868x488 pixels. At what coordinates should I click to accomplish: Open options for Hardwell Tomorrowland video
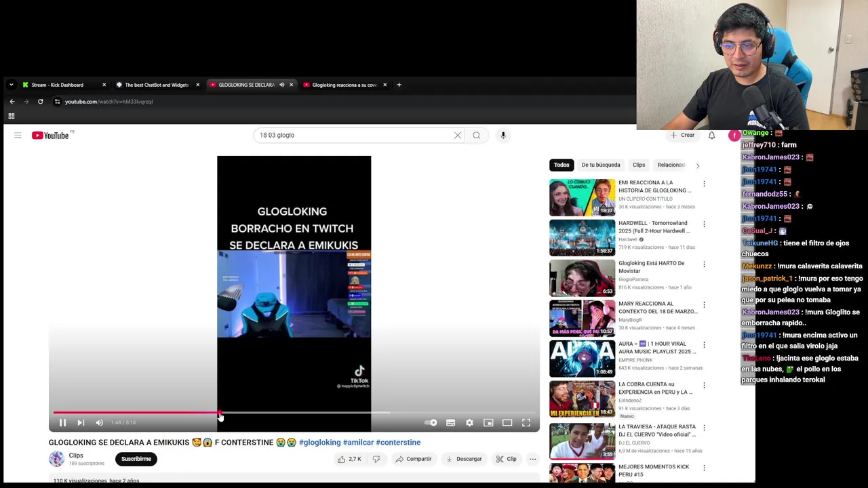point(704,224)
